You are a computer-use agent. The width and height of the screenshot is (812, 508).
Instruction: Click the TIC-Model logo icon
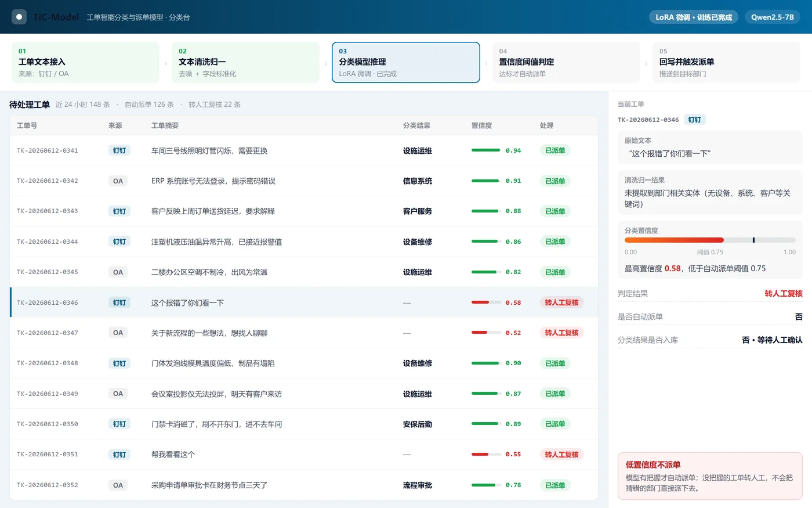(19, 17)
